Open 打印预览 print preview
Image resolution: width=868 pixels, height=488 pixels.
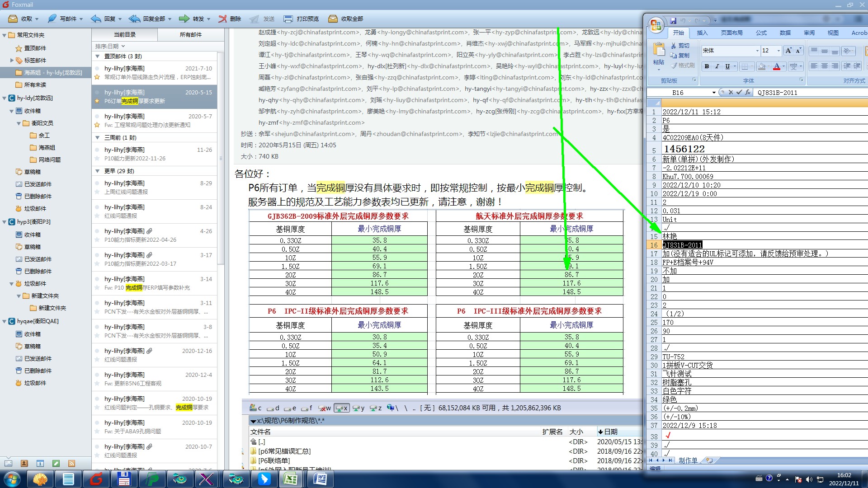(x=301, y=19)
